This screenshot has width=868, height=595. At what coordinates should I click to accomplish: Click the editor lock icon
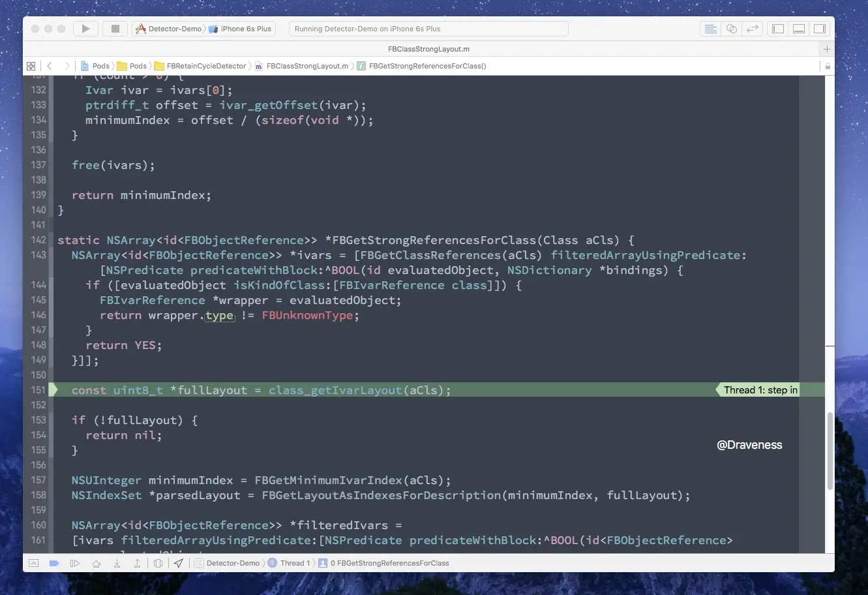pos(828,66)
